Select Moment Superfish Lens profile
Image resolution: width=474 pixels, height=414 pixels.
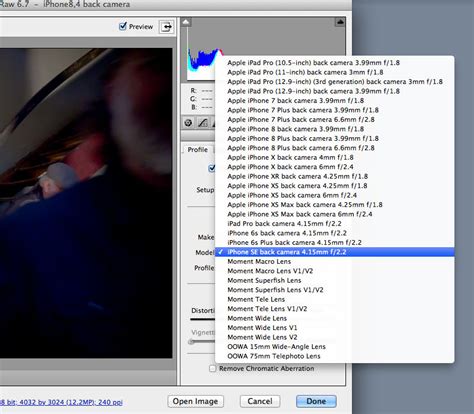coord(335,280)
